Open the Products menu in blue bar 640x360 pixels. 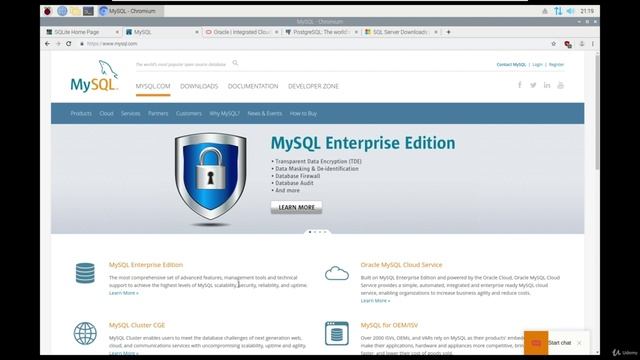pos(81,113)
